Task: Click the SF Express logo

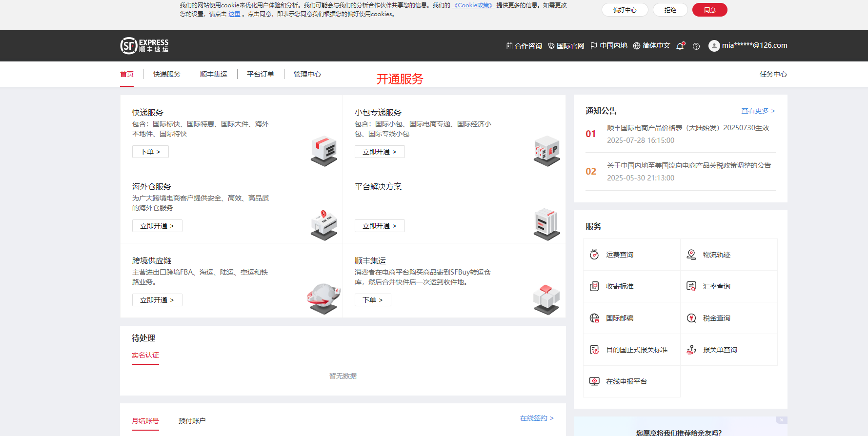Action: click(144, 45)
